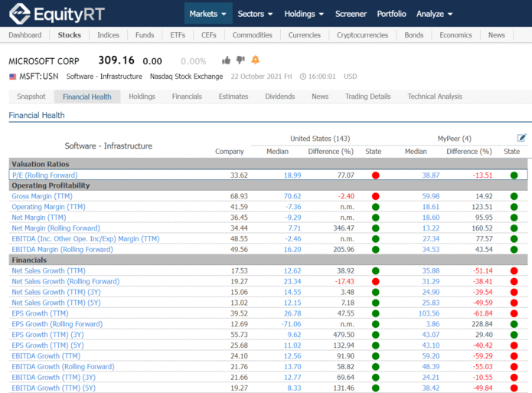Click the Software - Infrastructure sector label
The width and height of the screenshot is (532, 393).
tap(104, 77)
